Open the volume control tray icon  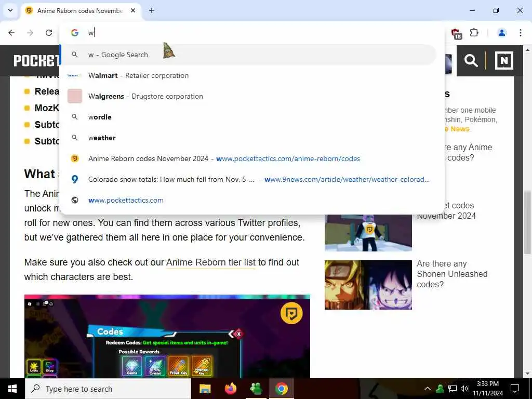pos(464,389)
